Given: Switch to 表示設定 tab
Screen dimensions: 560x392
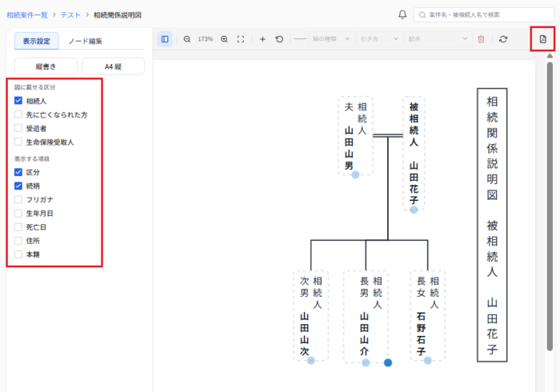Looking at the screenshot, I should coord(37,41).
